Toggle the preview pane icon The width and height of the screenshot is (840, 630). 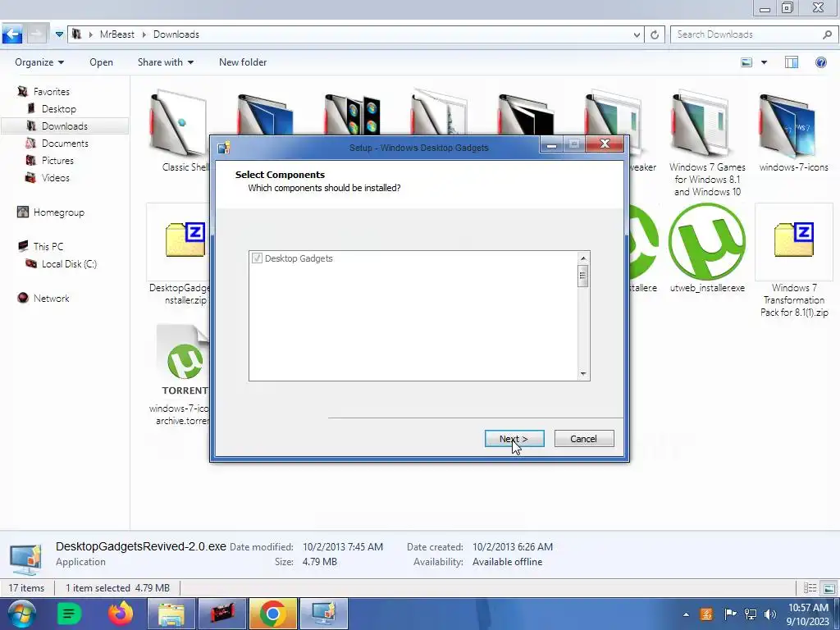tap(792, 62)
